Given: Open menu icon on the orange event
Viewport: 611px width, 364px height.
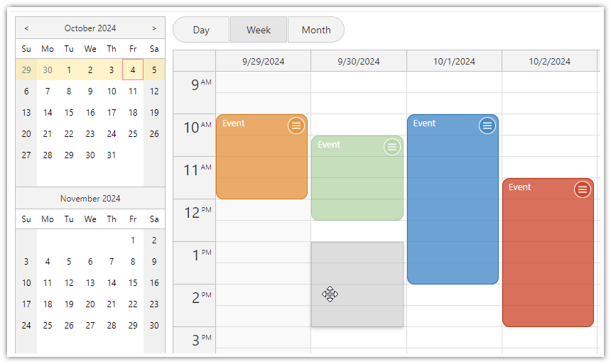Looking at the screenshot, I should tap(296, 126).
